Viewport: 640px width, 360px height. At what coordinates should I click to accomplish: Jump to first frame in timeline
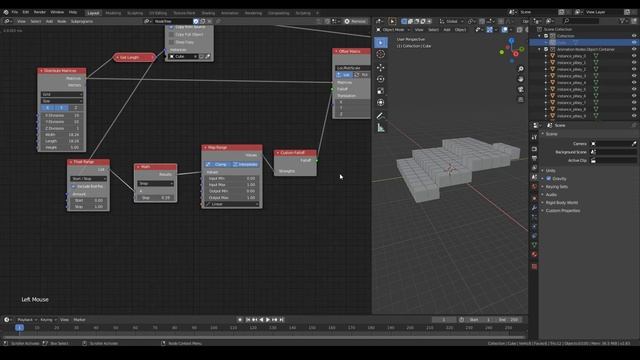click(248, 320)
